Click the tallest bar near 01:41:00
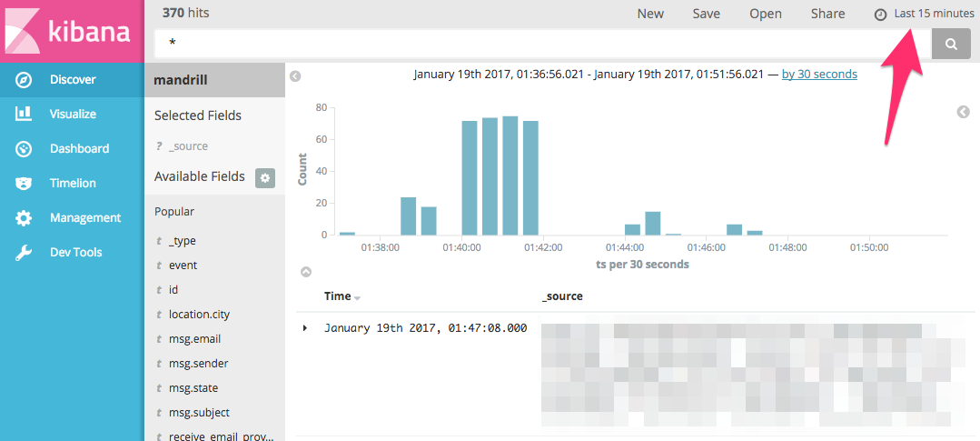This screenshot has width=980, height=441. point(510,175)
